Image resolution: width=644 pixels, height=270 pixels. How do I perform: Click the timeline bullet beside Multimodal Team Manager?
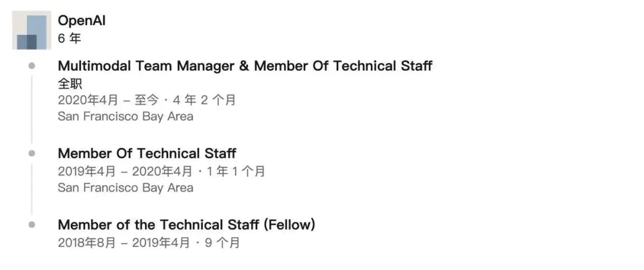pos(32,66)
